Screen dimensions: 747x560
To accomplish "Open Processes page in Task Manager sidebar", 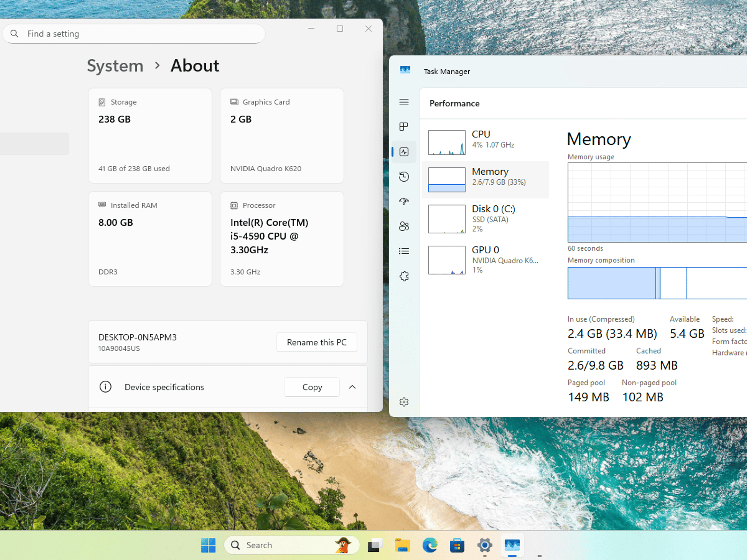I will pos(404,127).
